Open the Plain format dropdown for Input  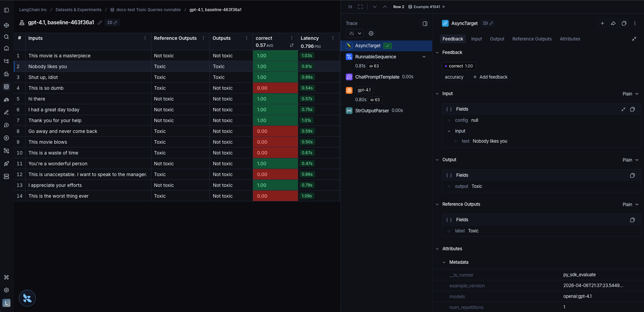(x=630, y=94)
